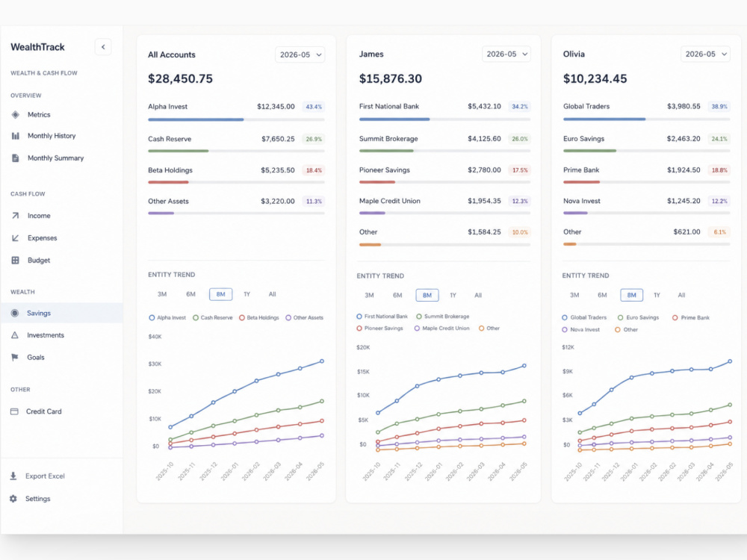Click the Monthly Summary document icon

(15, 158)
